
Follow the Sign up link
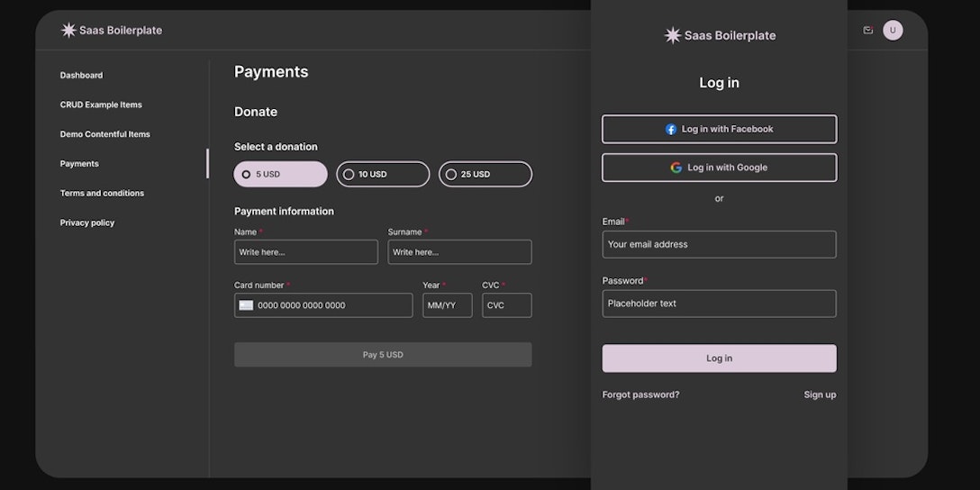click(820, 395)
